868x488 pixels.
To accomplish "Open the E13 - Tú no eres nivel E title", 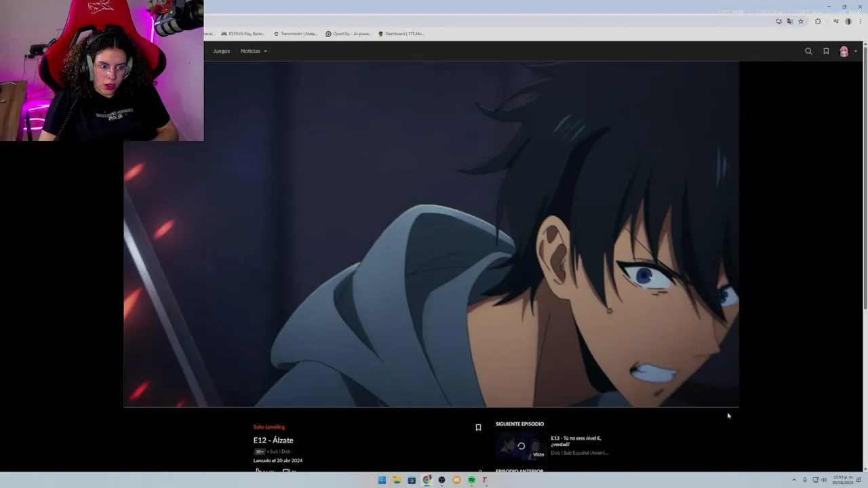I will click(576, 441).
